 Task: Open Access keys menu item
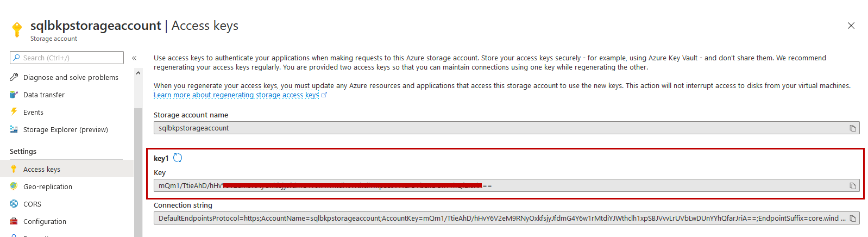click(42, 169)
